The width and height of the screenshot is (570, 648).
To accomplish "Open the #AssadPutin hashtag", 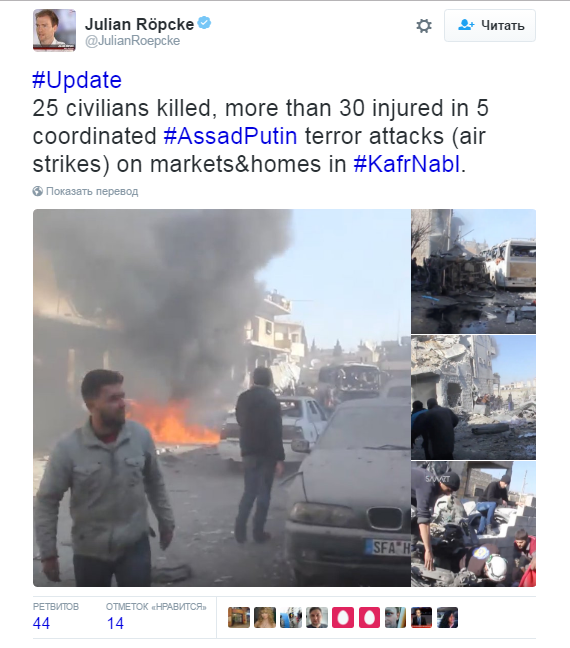I will [x=230, y=136].
